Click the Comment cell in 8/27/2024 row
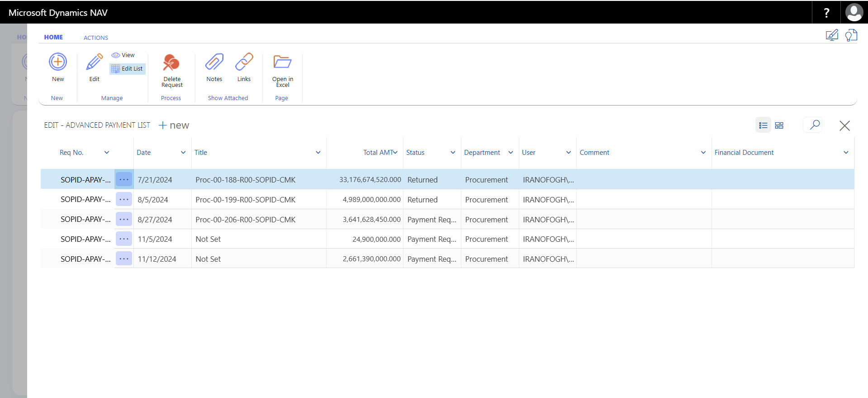The height and width of the screenshot is (398, 868). tap(644, 219)
